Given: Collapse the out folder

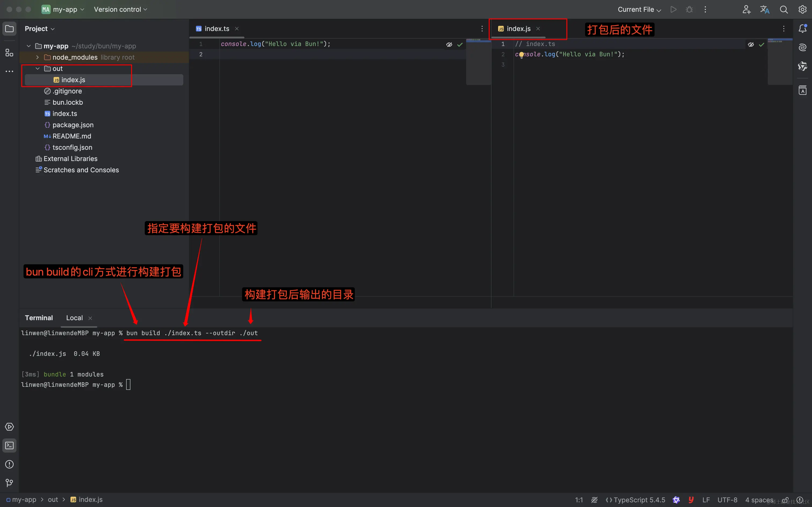Looking at the screenshot, I should coord(38,69).
